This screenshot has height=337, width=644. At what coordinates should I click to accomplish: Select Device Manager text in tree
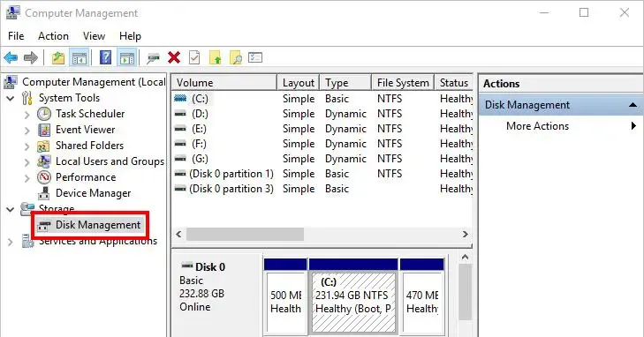[94, 193]
